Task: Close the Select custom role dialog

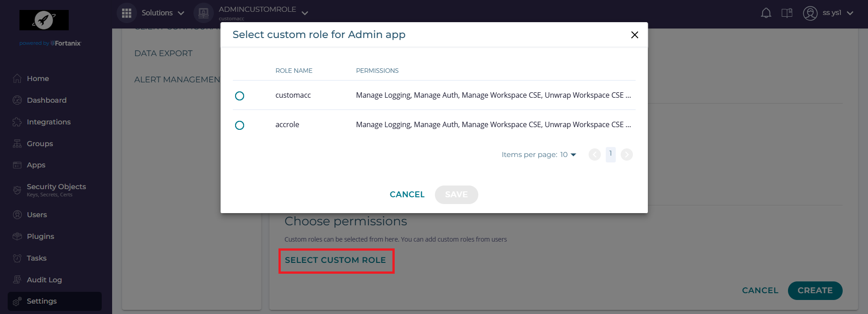Action: 634,35
